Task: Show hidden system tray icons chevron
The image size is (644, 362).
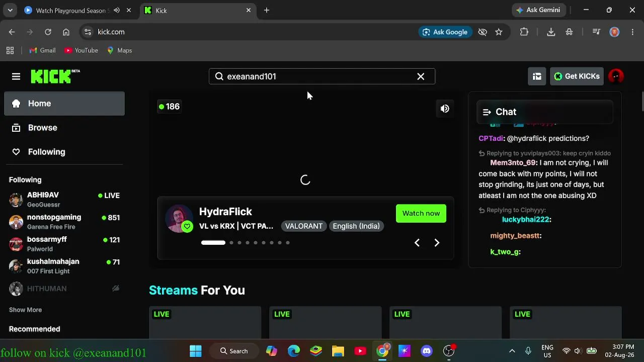Action: [512, 351]
